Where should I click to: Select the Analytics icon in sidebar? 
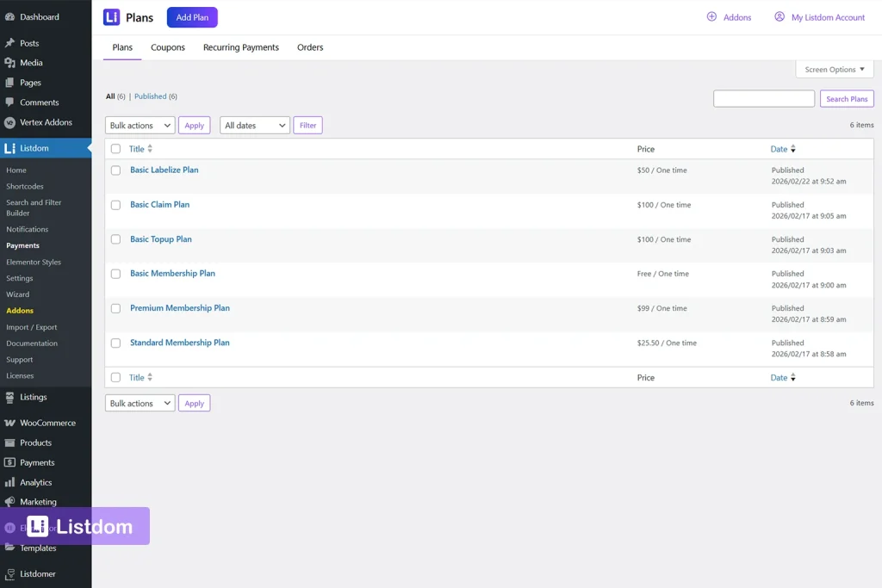pos(12,482)
